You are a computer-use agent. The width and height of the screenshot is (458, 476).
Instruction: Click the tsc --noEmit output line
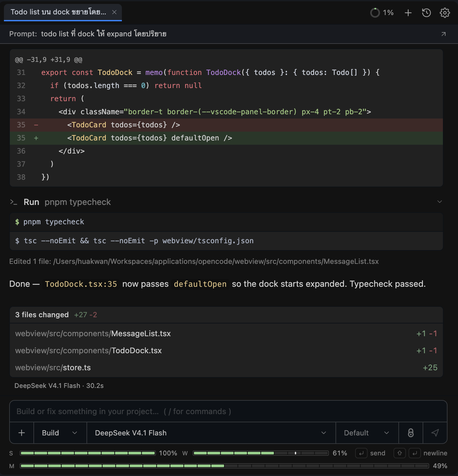point(226,241)
